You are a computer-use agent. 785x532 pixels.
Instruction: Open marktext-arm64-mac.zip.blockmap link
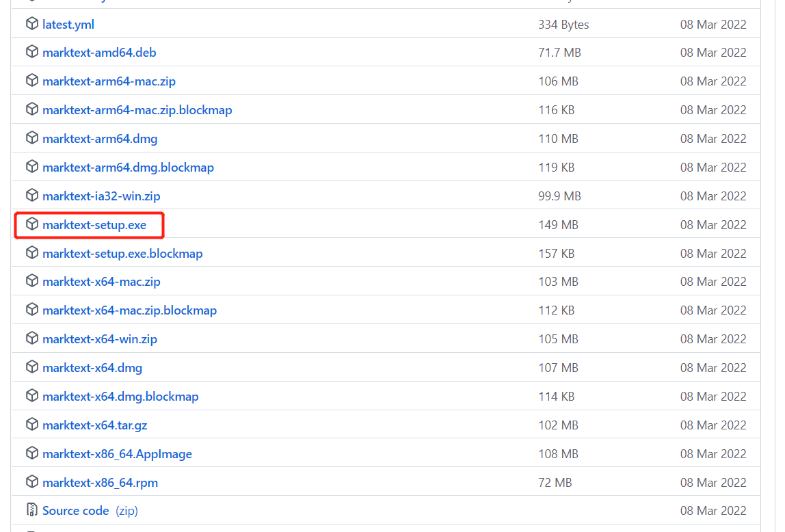pos(137,110)
